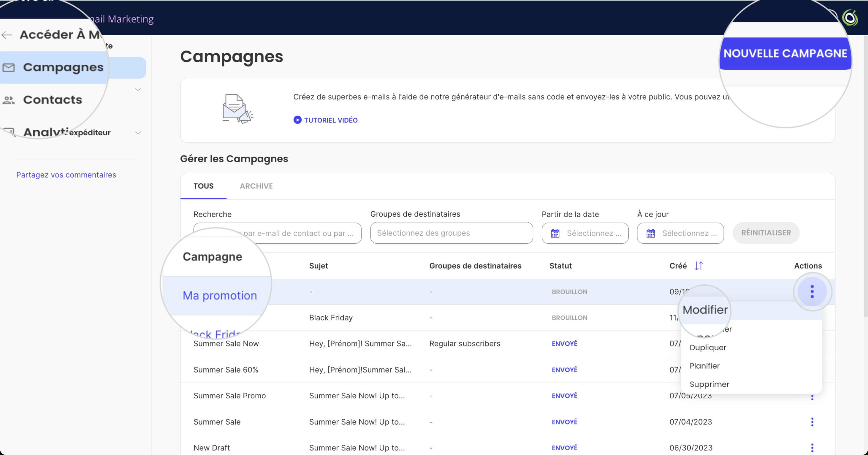Click the Campagnes envelope icon
The width and height of the screenshot is (868, 455).
[x=8, y=67]
